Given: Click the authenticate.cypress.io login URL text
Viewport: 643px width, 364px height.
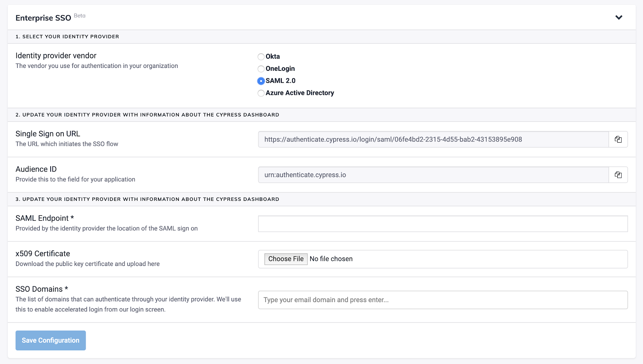Looking at the screenshot, I should tap(393, 139).
